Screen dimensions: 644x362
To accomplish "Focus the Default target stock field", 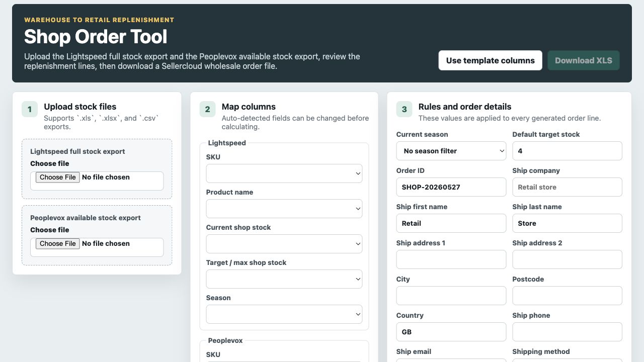I will (x=567, y=151).
